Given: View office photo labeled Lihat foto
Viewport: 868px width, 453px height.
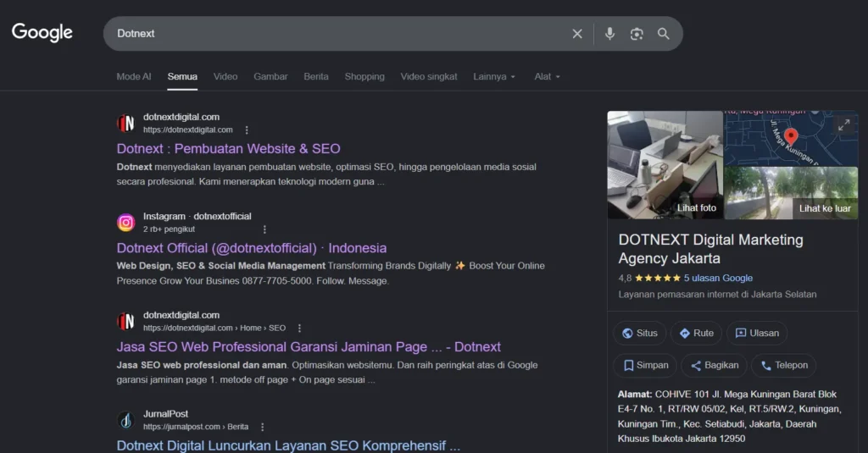Looking at the screenshot, I should coord(665,165).
